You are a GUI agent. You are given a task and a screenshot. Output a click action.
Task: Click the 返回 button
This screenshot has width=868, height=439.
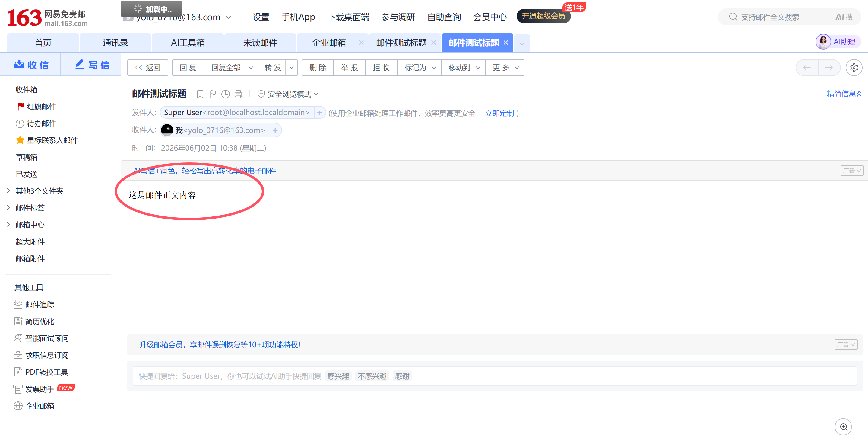coord(148,68)
